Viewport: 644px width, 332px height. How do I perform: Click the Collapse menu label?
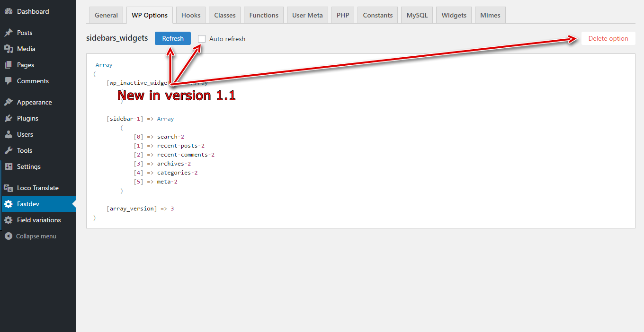click(x=36, y=236)
